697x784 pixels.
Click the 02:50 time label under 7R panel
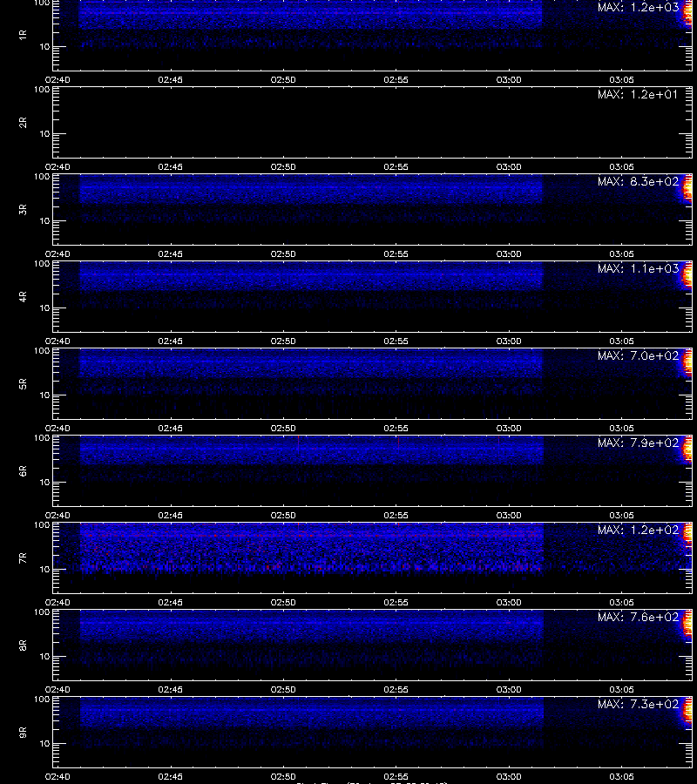click(x=283, y=602)
